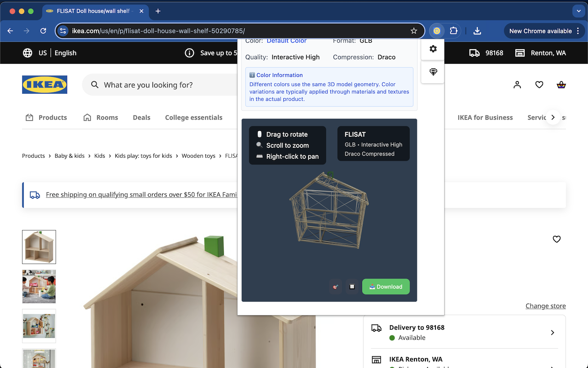Click the white square background icon in the viewer

[352, 287]
